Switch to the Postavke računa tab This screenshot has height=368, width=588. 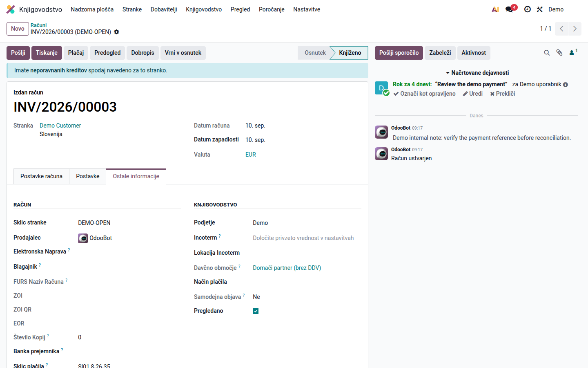point(41,176)
